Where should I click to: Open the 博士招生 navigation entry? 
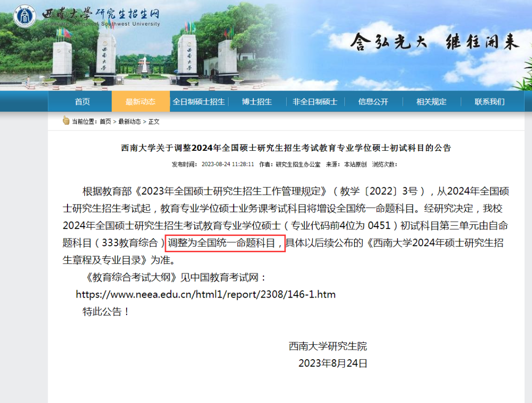click(257, 101)
